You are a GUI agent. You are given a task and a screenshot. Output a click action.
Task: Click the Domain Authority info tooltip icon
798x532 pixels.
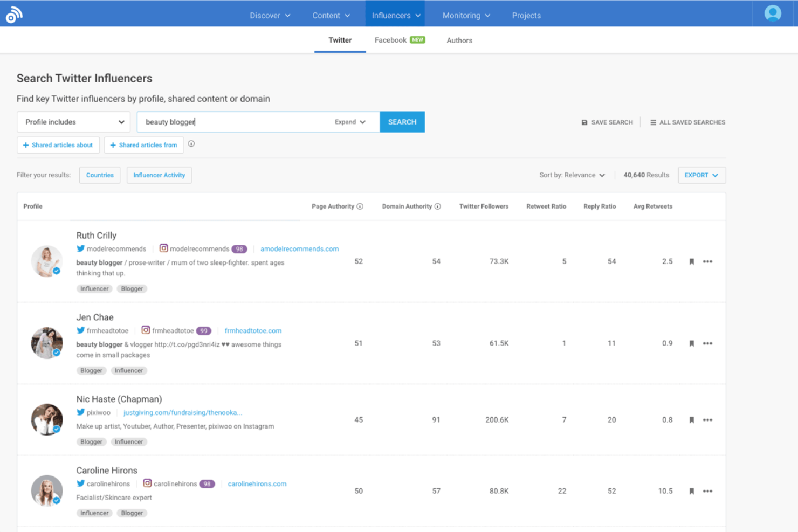[437, 206]
